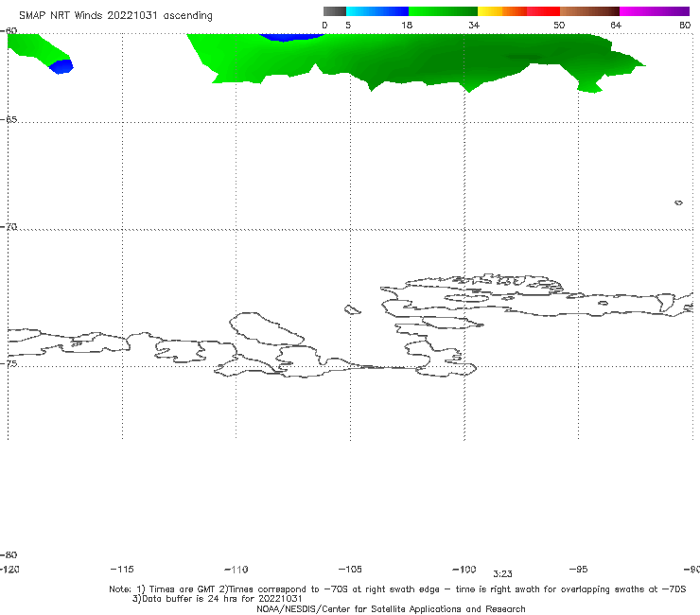The height and width of the screenshot is (615, 700).
Task: Click the tiny island outline on the far right of the map
Action: (678, 202)
